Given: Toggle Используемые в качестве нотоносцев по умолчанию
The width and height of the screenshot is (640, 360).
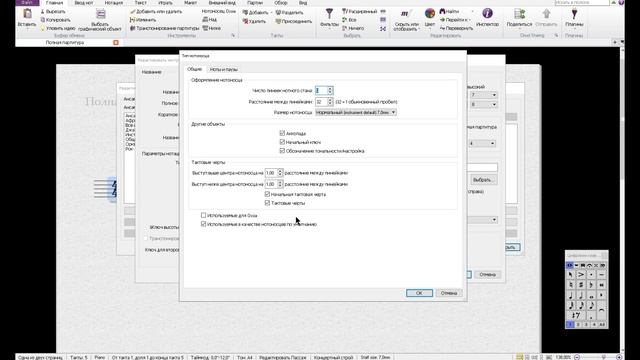Looking at the screenshot, I should [x=203, y=224].
